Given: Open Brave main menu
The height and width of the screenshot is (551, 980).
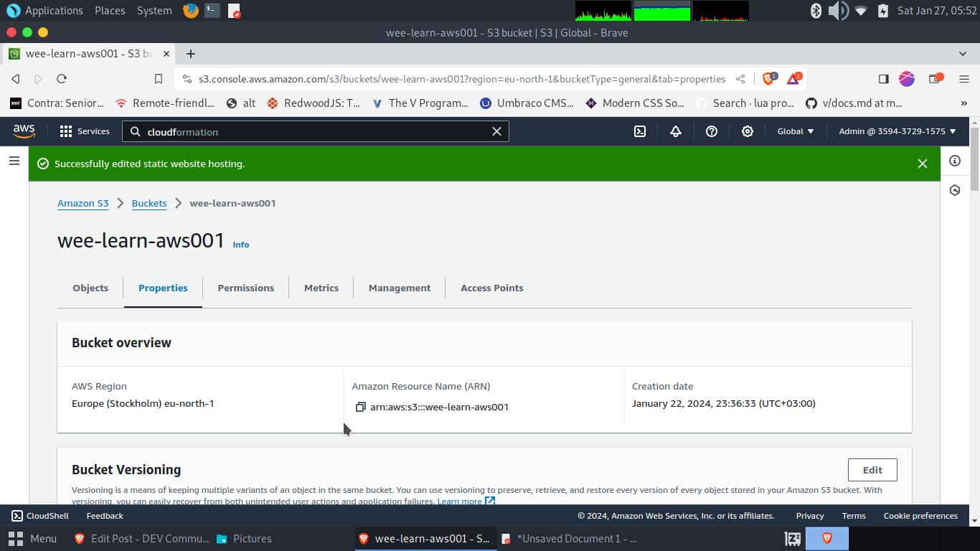Looking at the screenshot, I should (964, 79).
